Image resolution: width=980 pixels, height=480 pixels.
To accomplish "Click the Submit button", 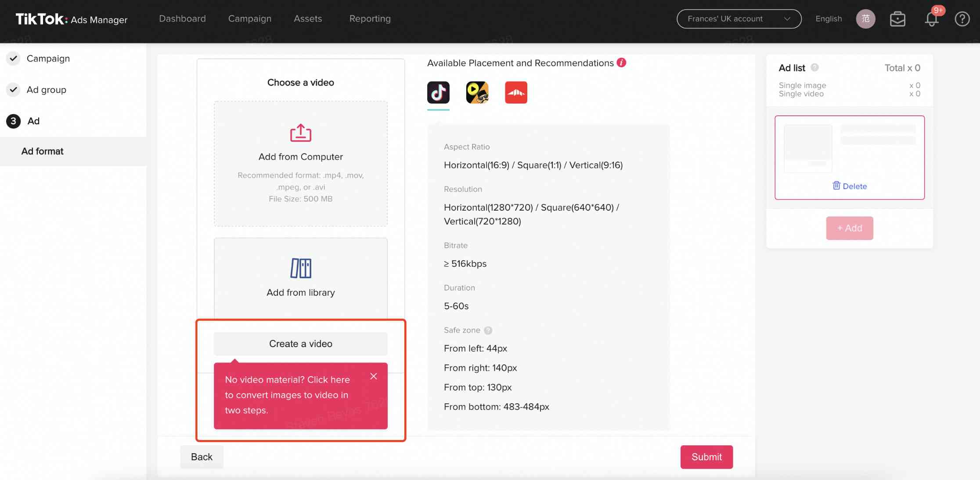I will point(707,457).
